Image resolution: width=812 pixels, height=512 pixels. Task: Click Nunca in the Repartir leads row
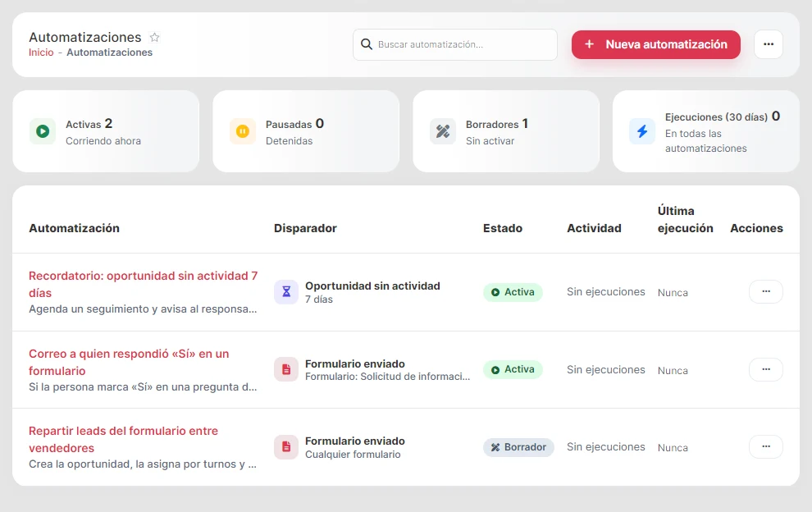[x=673, y=448]
